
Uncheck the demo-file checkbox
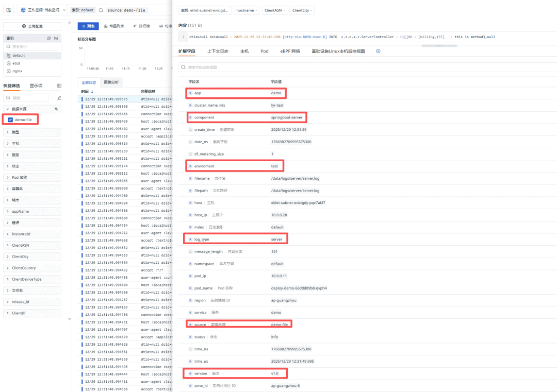tap(11, 120)
